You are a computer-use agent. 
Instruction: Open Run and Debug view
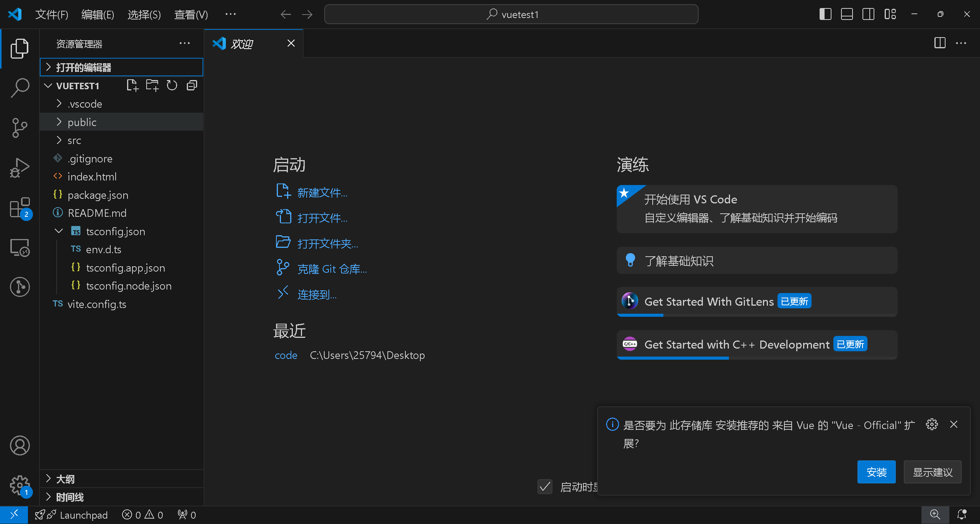(20, 168)
